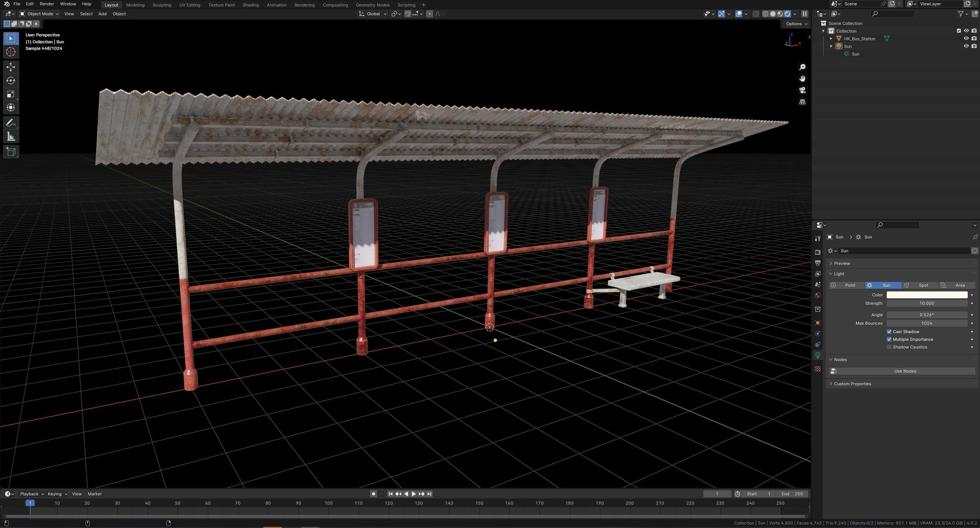Open the viewport Options dropdown
This screenshot has height=528, width=980.
point(796,24)
